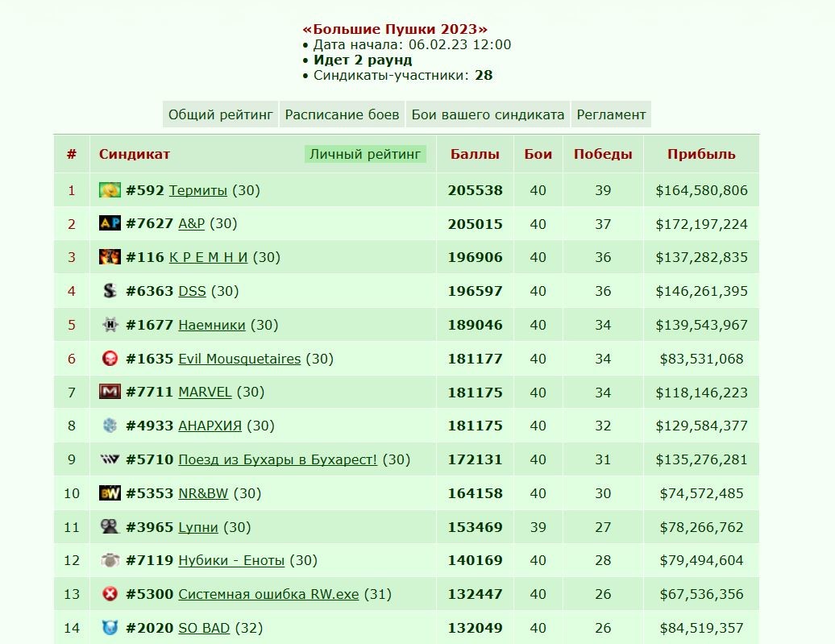Click the red X icon of Системная ошибка
The image size is (835, 644).
110,593
